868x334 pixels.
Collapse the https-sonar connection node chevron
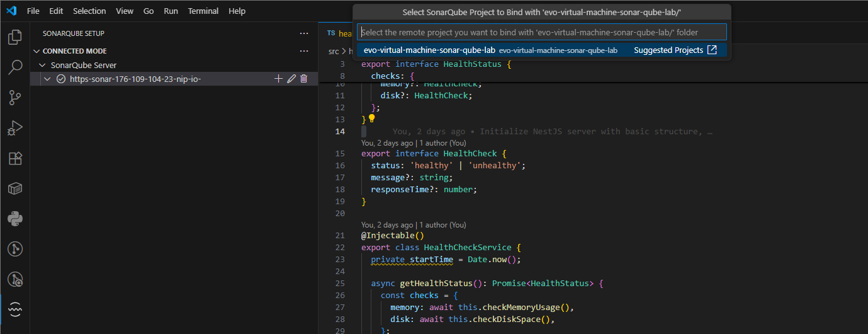click(47, 79)
